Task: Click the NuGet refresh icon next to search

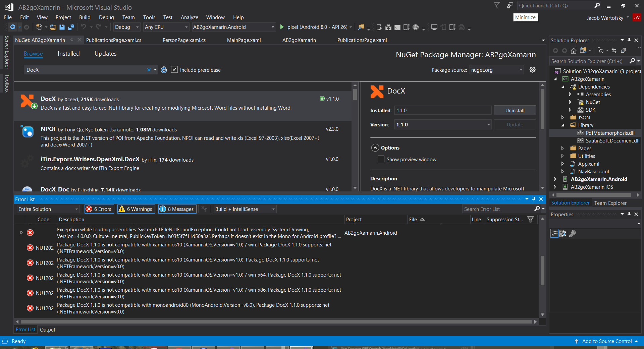Action: click(164, 70)
